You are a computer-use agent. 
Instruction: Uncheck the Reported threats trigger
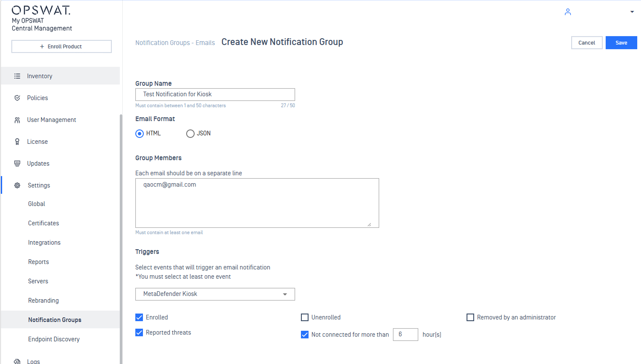(x=139, y=332)
